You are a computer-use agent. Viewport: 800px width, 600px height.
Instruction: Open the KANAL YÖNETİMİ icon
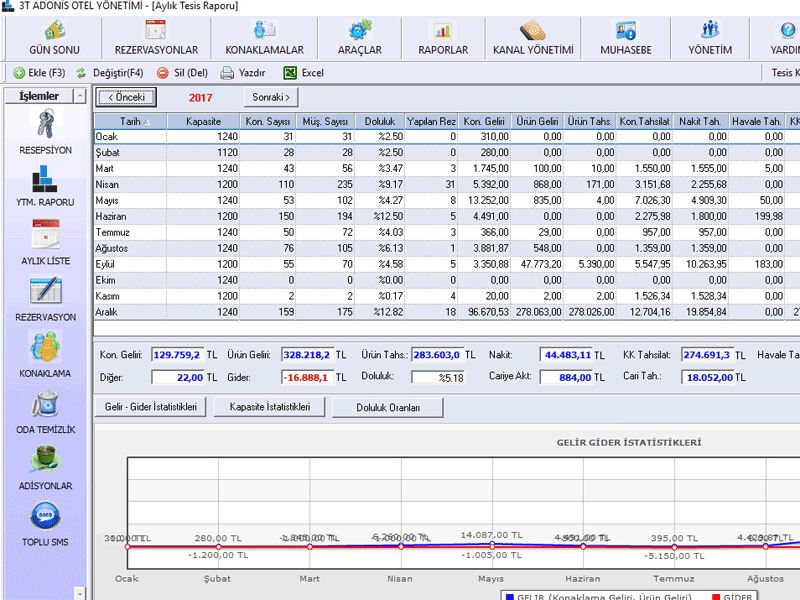click(x=533, y=31)
